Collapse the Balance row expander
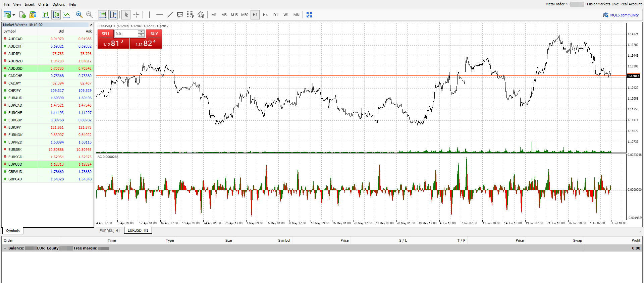This screenshot has width=644, height=283. [x=5, y=248]
